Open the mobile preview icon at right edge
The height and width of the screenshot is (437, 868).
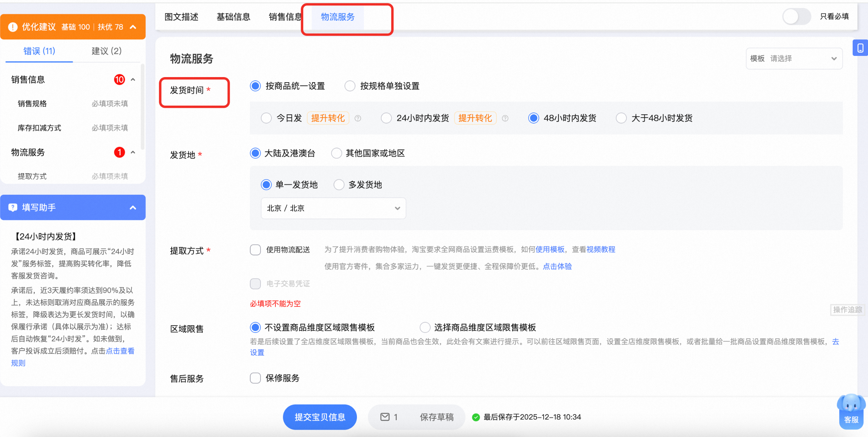860,48
